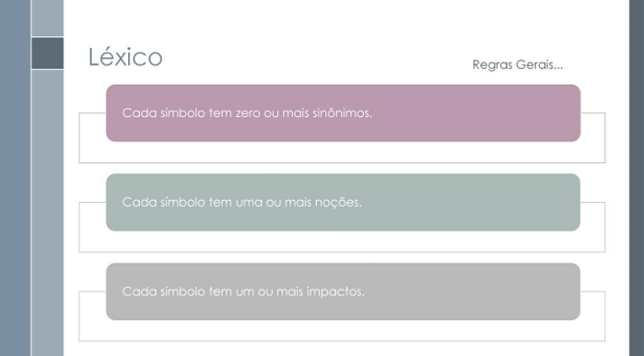Click the empty outlined area below the green box
Viewport: 644px width, 356px height.
point(342,242)
